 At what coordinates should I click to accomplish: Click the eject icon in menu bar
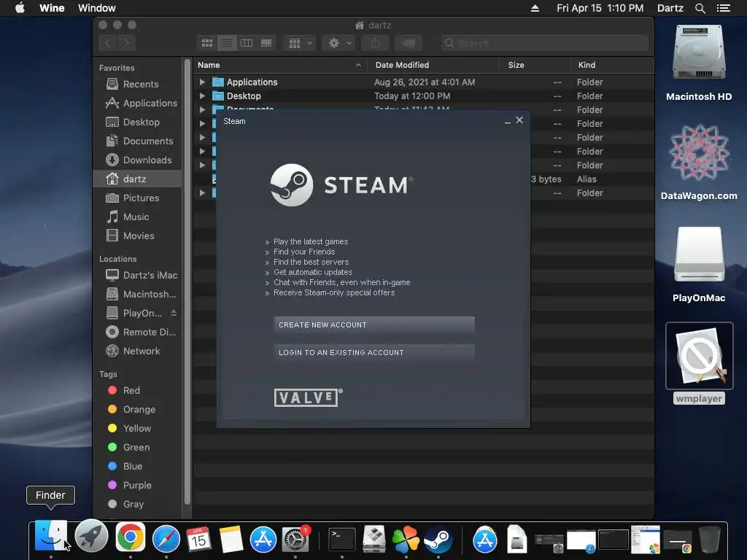click(535, 8)
